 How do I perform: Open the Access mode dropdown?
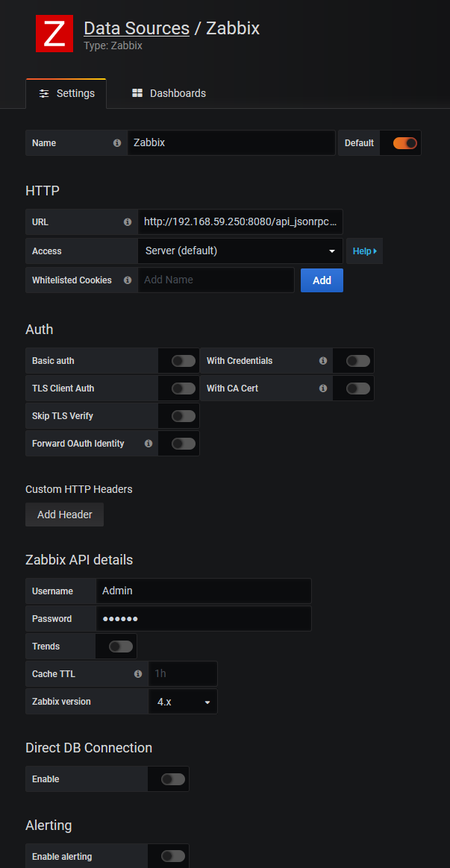click(x=240, y=251)
